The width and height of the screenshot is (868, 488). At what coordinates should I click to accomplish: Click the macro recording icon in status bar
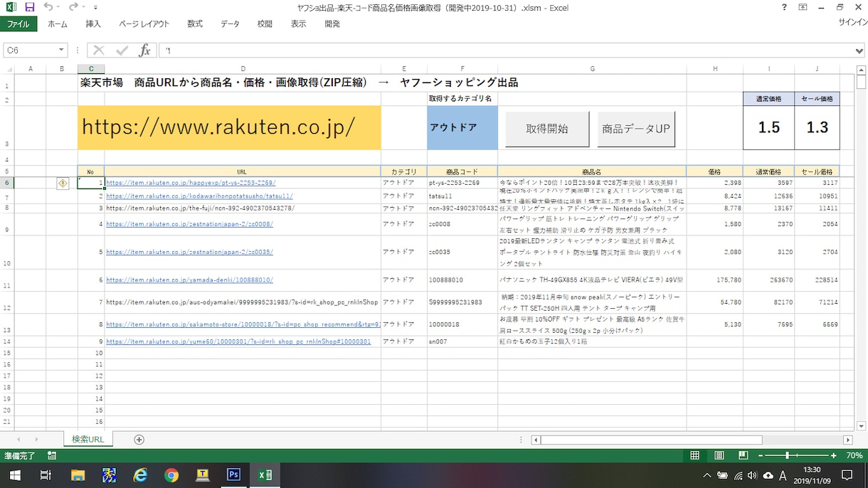tap(52, 455)
